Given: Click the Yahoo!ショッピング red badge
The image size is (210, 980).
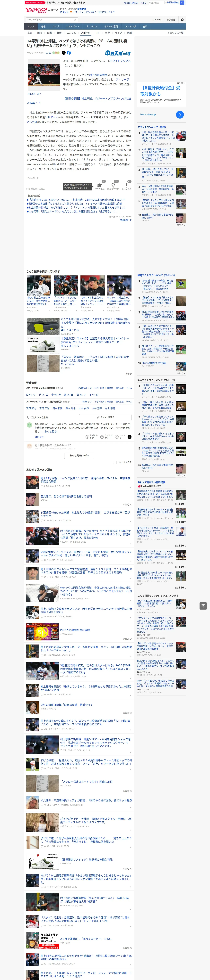Looking at the screenshot, I should pyautogui.click(x=35, y=3).
